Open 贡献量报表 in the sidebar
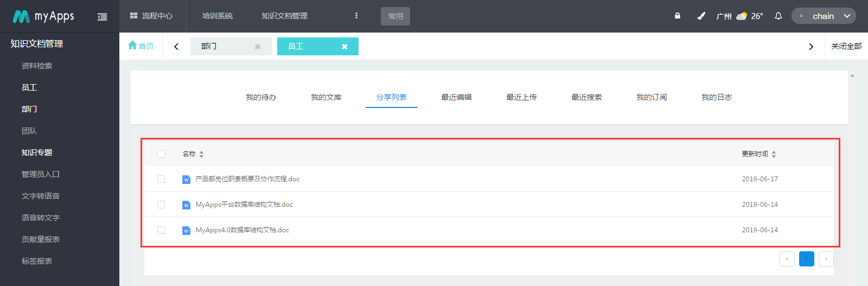This screenshot has height=286, width=868. 41,239
